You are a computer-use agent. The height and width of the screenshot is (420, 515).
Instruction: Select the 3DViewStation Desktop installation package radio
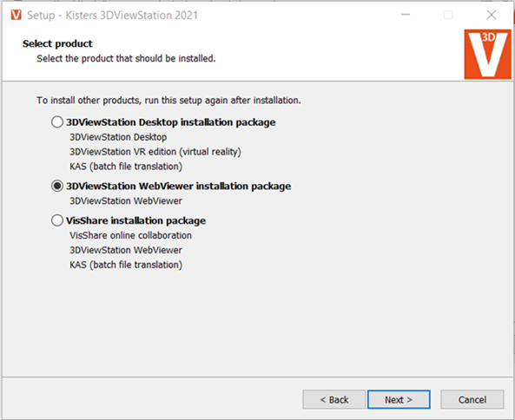click(x=57, y=122)
